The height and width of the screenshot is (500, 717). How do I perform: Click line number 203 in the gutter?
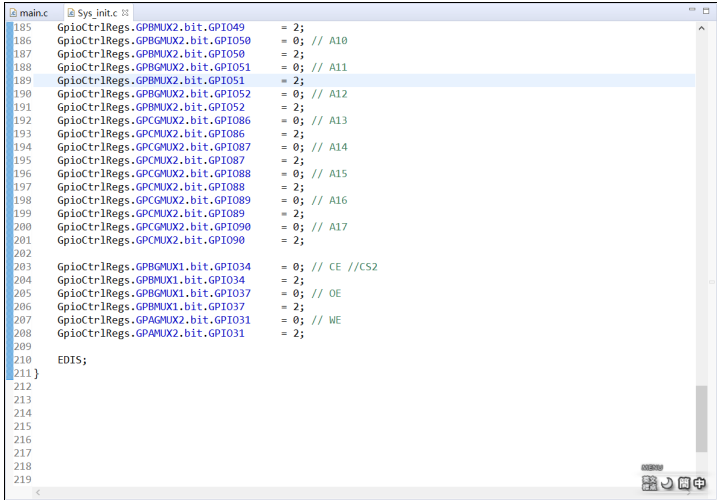(x=22, y=267)
